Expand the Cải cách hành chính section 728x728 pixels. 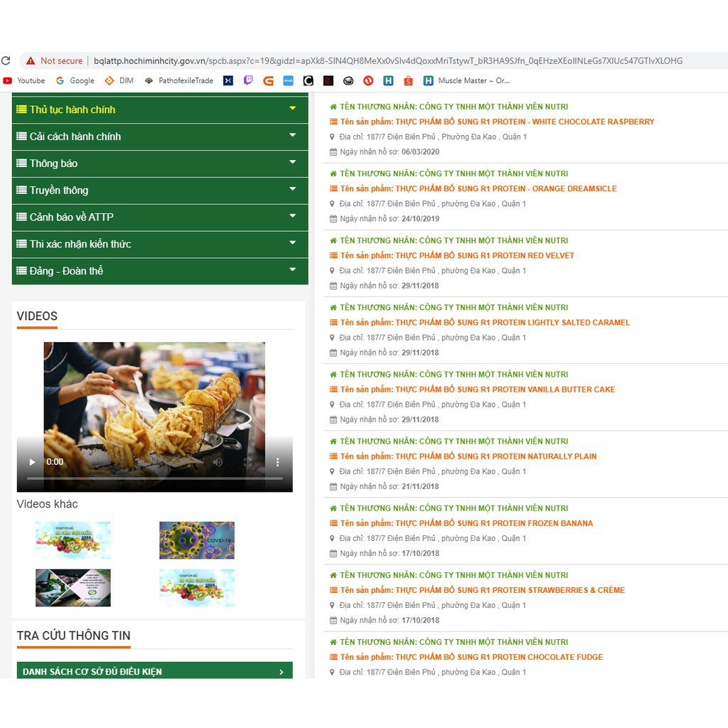point(292,136)
